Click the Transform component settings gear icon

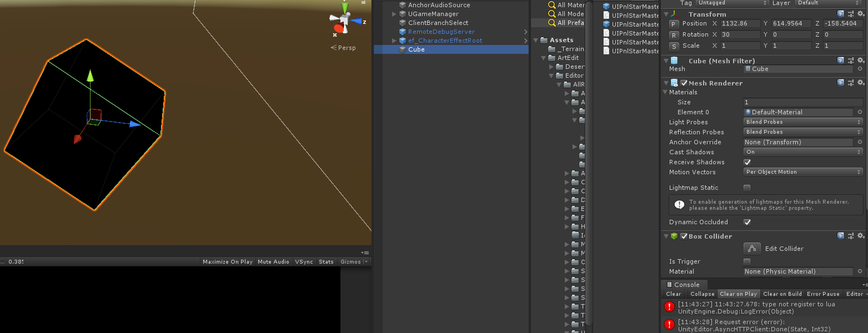pos(860,14)
